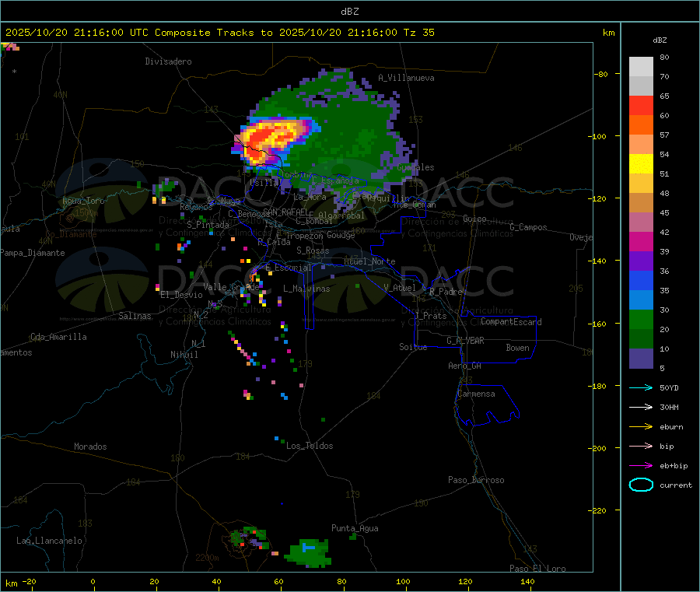The height and width of the screenshot is (592, 700).
Task: Click the cyan 'current' ellipse legend icon
Action: pyautogui.click(x=641, y=485)
